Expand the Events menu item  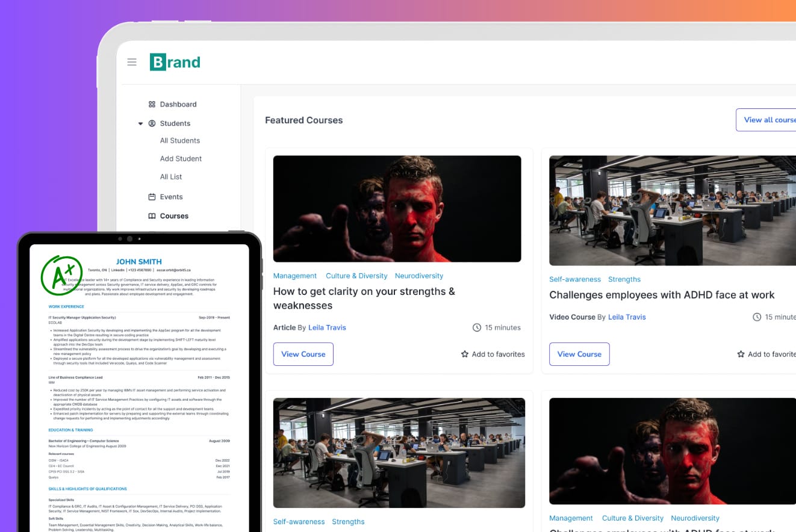click(170, 197)
